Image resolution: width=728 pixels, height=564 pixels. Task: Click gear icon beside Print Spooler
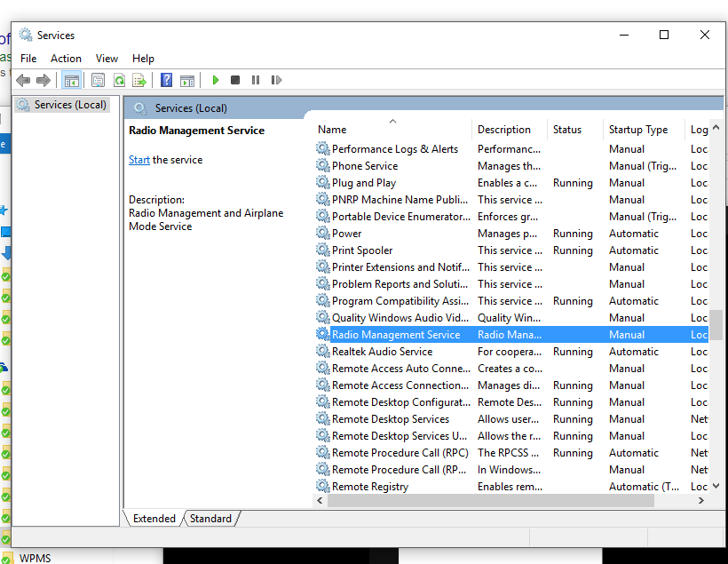click(322, 250)
